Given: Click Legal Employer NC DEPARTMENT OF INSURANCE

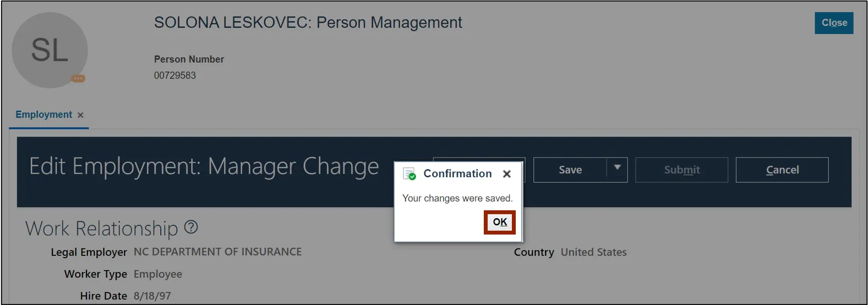Looking at the screenshot, I should click(217, 252).
